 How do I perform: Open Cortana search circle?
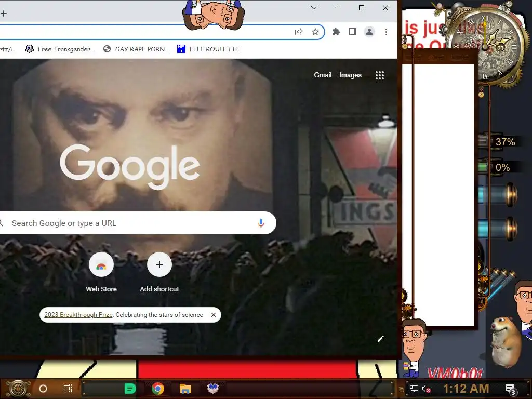point(43,389)
